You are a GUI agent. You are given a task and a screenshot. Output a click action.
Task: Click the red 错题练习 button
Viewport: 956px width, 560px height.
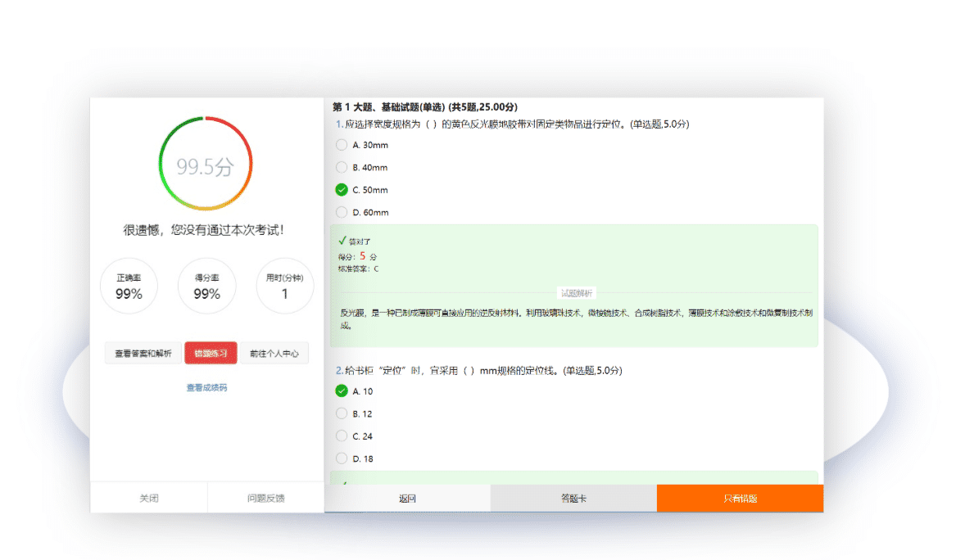pos(211,354)
